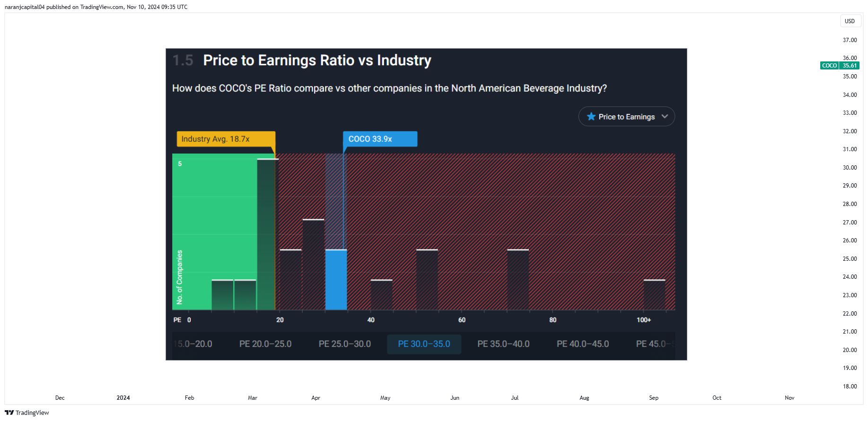Open the Price to Earnings dropdown
The width and height of the screenshot is (868, 421).
(626, 117)
